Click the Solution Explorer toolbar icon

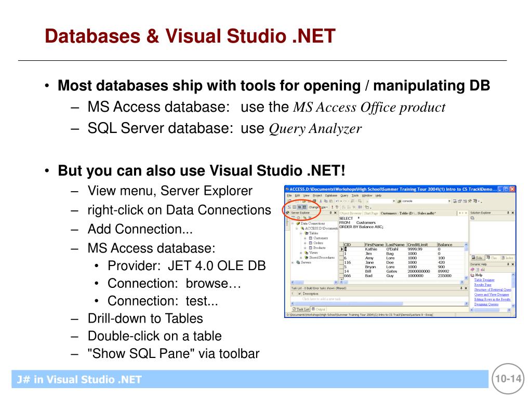(x=472, y=218)
